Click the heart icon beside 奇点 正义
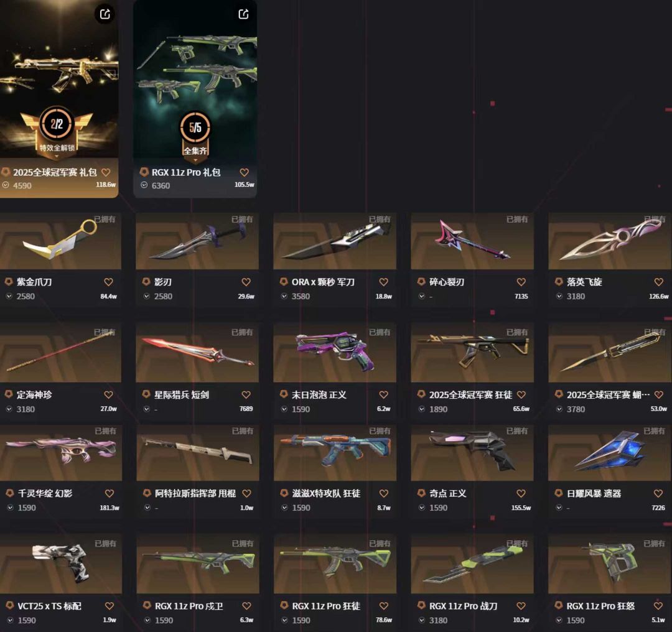This screenshot has height=632, width=672. (x=521, y=494)
